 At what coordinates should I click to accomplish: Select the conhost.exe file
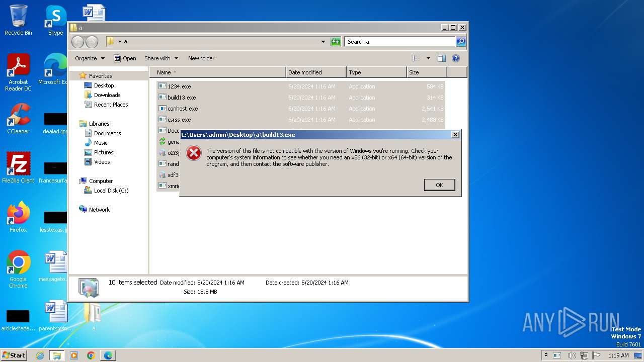pyautogui.click(x=301, y=109)
